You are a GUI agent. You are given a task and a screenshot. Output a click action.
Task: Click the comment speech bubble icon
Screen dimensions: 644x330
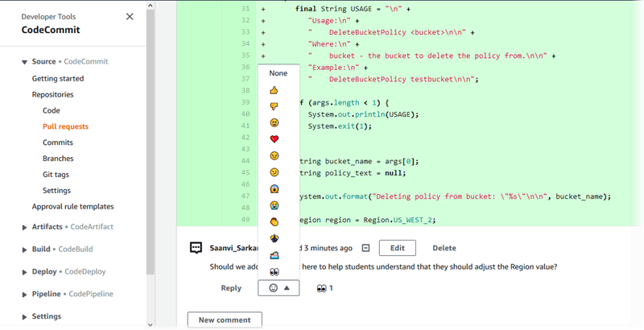tap(196, 248)
